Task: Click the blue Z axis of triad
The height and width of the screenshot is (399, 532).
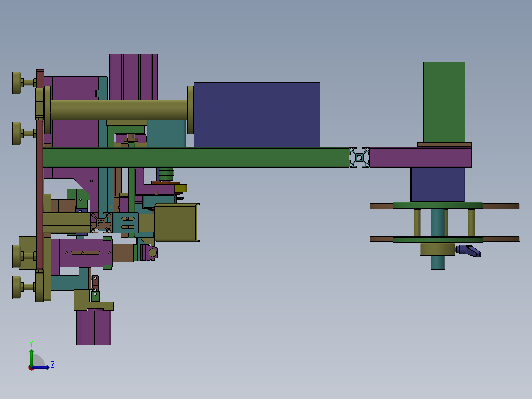Action: (40, 368)
